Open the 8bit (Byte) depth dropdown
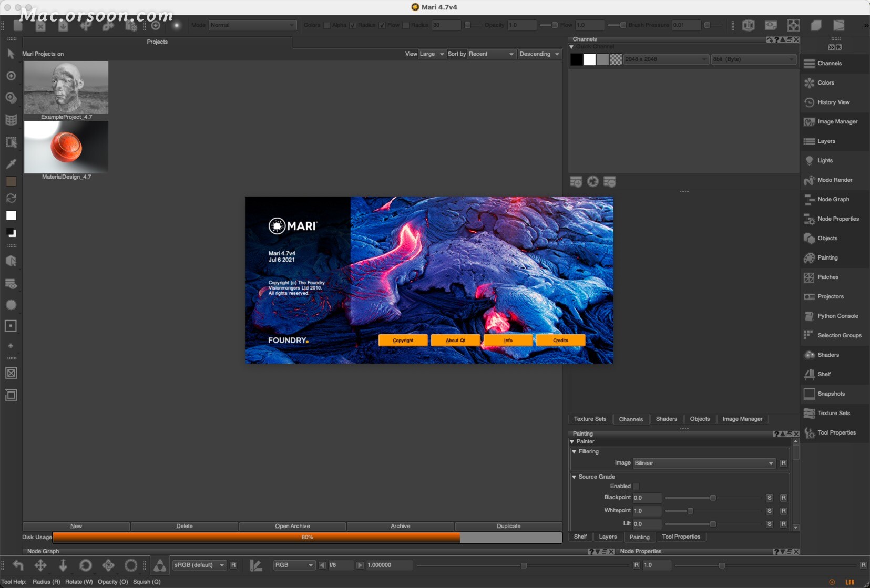 click(754, 59)
